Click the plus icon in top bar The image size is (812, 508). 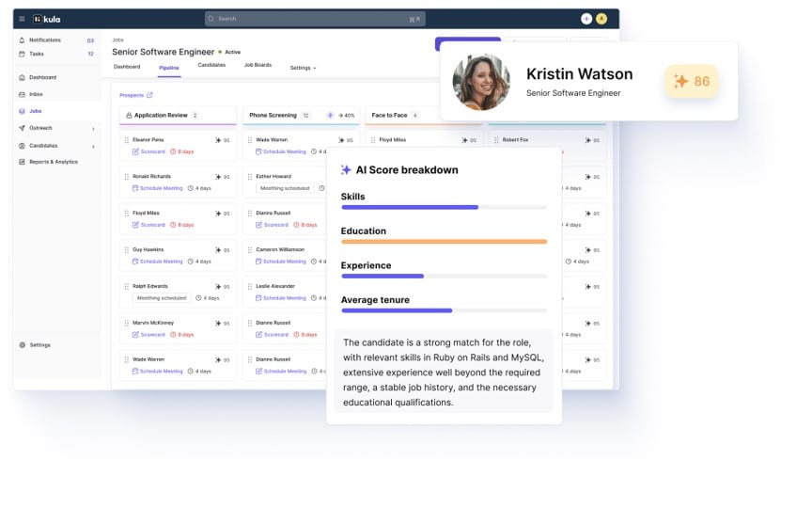[586, 19]
